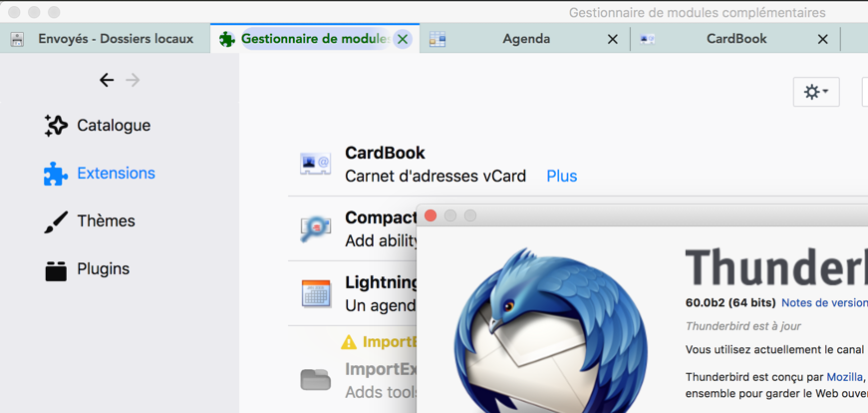
Task: Click the Thunderbird logo in About dialog
Action: pyautogui.click(x=550, y=332)
